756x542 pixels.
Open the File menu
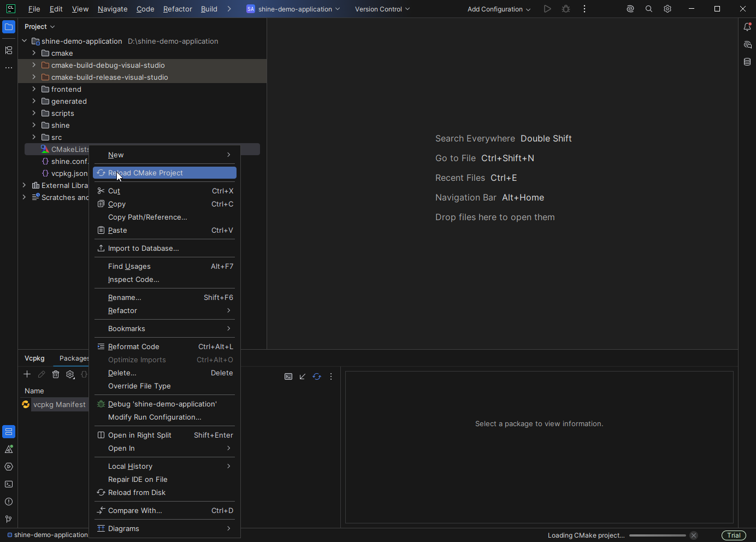(34, 9)
